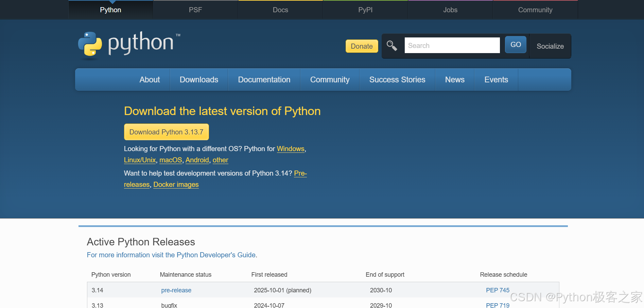
Task: Open the Docs tab in top bar
Action: [280, 10]
